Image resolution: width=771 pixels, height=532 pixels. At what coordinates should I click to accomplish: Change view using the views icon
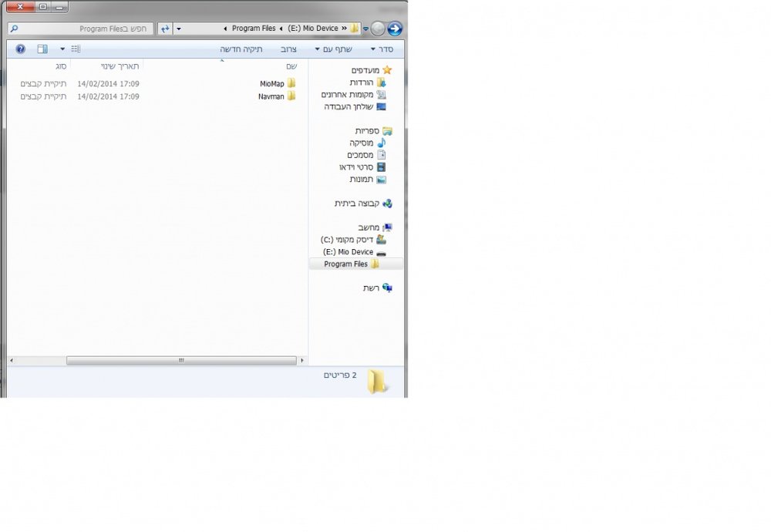coord(76,49)
